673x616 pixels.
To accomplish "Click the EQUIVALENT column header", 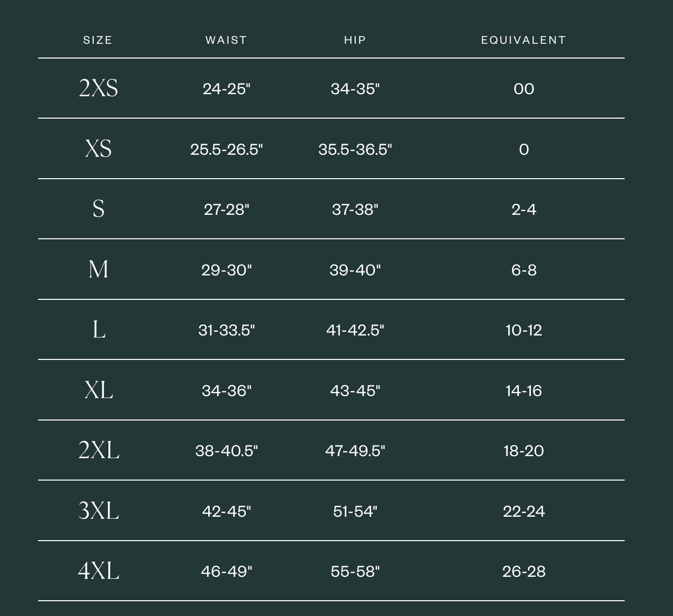I will pyautogui.click(x=524, y=40).
